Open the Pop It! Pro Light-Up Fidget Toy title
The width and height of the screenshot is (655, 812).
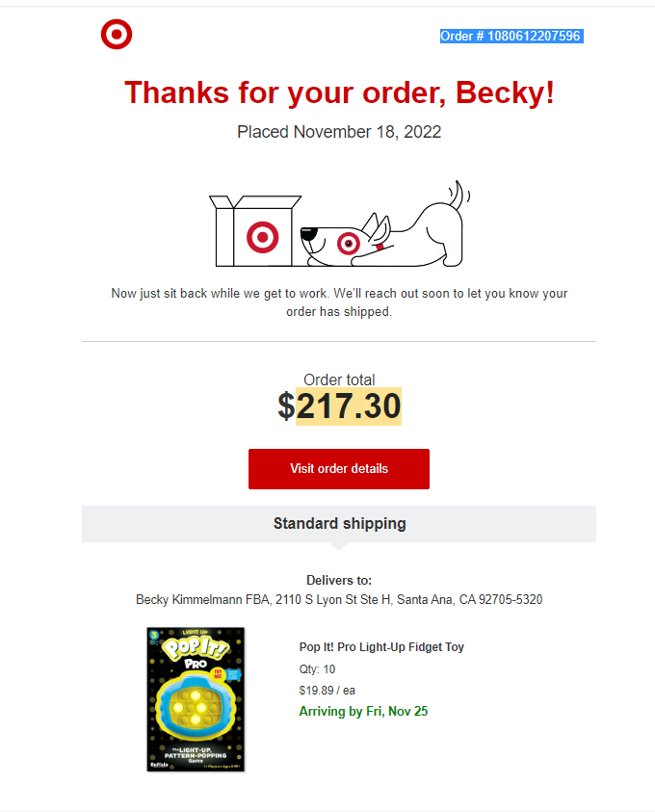381,646
